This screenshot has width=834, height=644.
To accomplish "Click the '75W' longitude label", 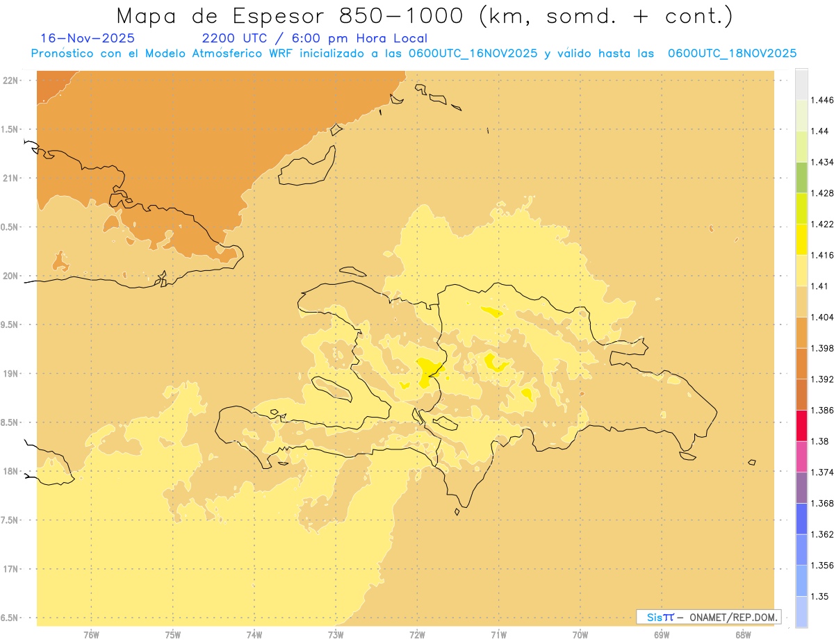I will coord(173,636).
